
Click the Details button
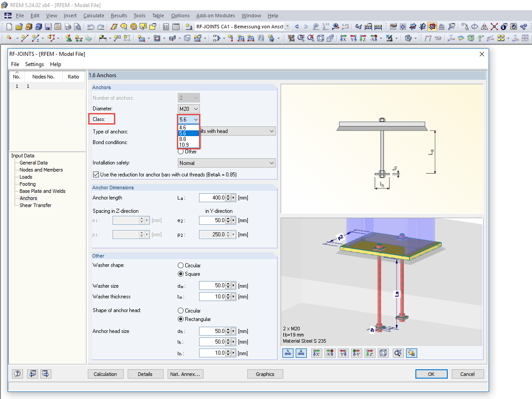(145, 374)
